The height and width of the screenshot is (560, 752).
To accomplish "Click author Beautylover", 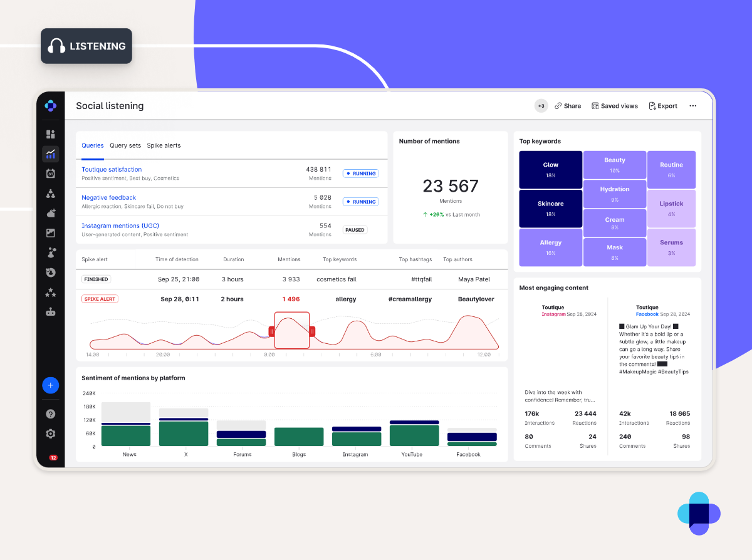I will coord(476,299).
